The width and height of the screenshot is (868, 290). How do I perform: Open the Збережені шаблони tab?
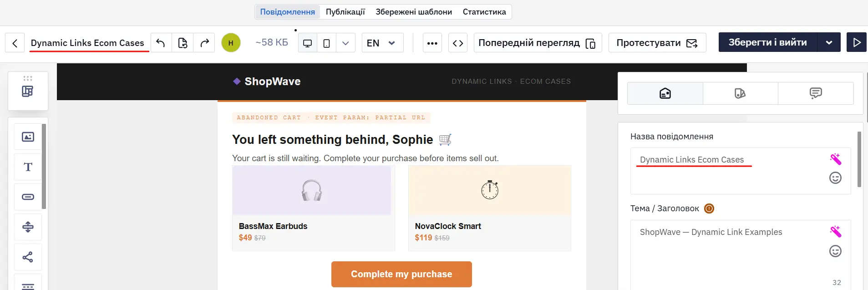click(414, 12)
